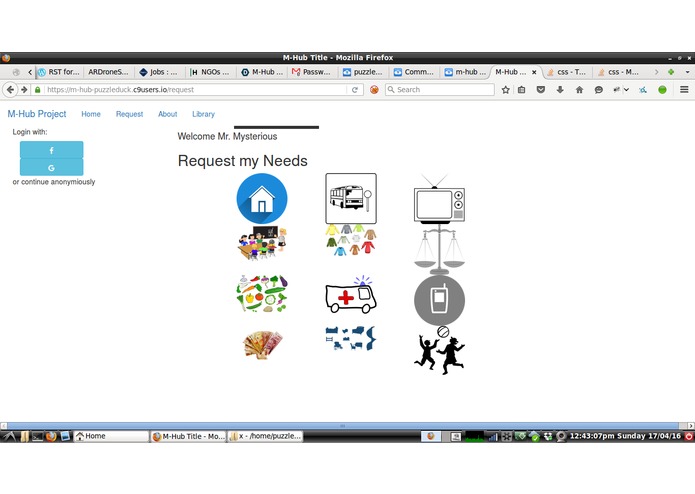Image resolution: width=695 pixels, height=494 pixels.
Task: Switch to the Passw... Gmail tab
Action: (312, 72)
